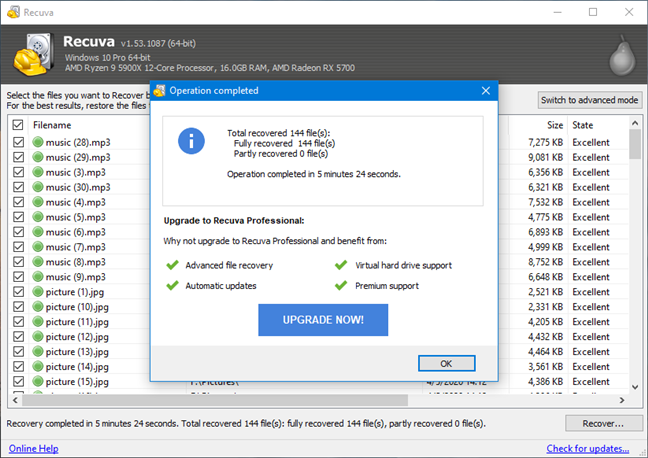Click green status dot for music (28).mp3
This screenshot has height=458, width=648.
[x=37, y=143]
